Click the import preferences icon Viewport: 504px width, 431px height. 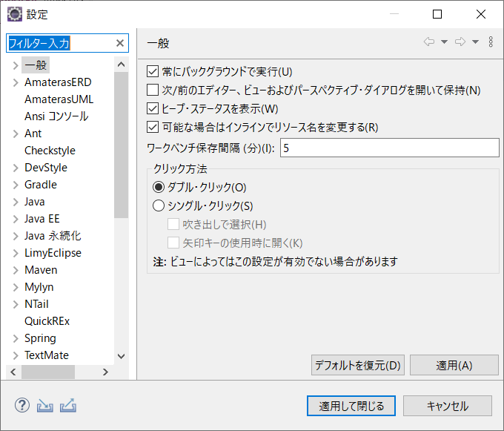coord(45,406)
